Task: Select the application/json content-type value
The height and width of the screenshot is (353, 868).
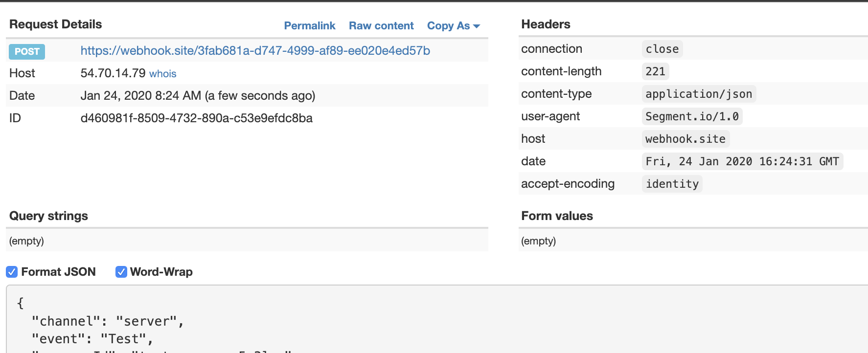Action: (x=699, y=94)
